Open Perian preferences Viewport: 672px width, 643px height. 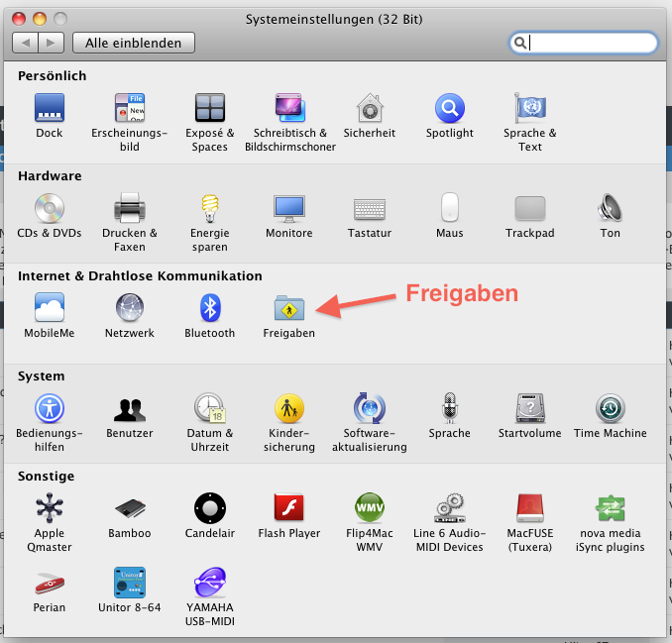click(x=50, y=584)
